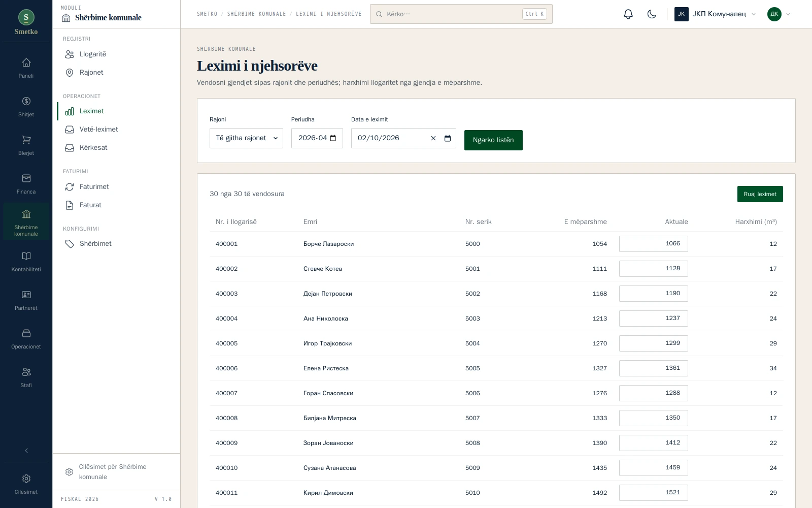This screenshot has width=812, height=508.
Task: Clear the Data e leximit date
Action: [433, 138]
